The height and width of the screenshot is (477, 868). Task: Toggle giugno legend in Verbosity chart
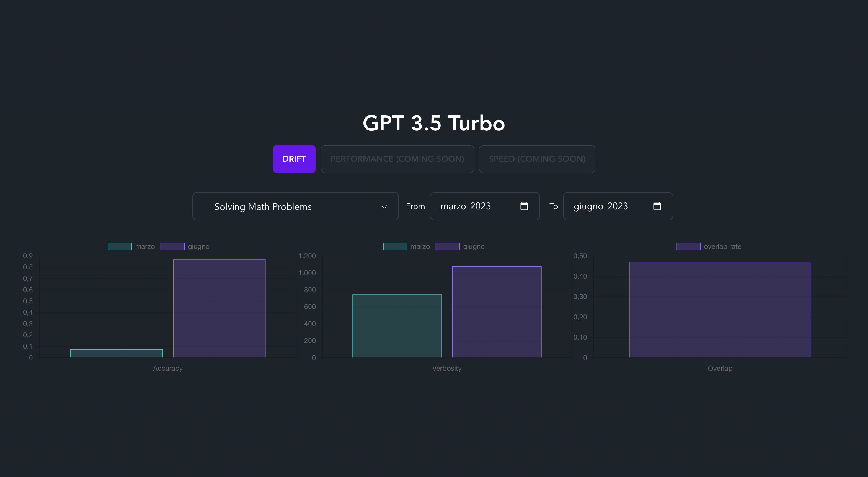pyautogui.click(x=460, y=246)
